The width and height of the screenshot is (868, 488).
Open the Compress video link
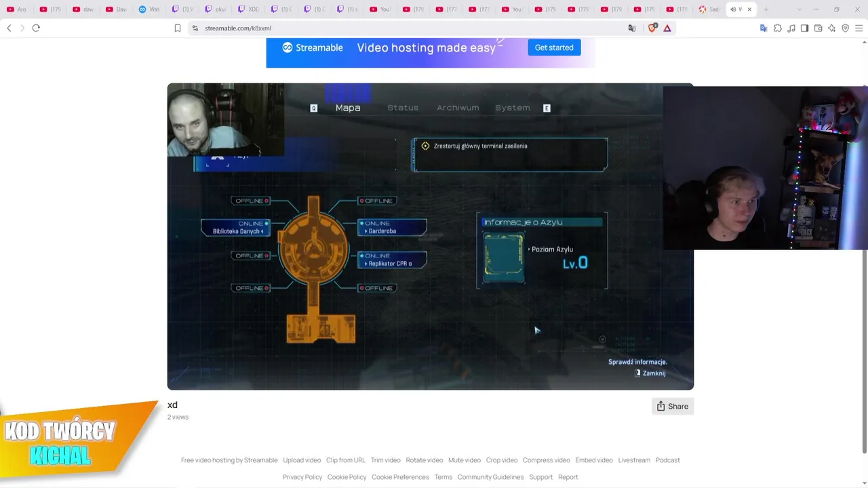(x=547, y=460)
